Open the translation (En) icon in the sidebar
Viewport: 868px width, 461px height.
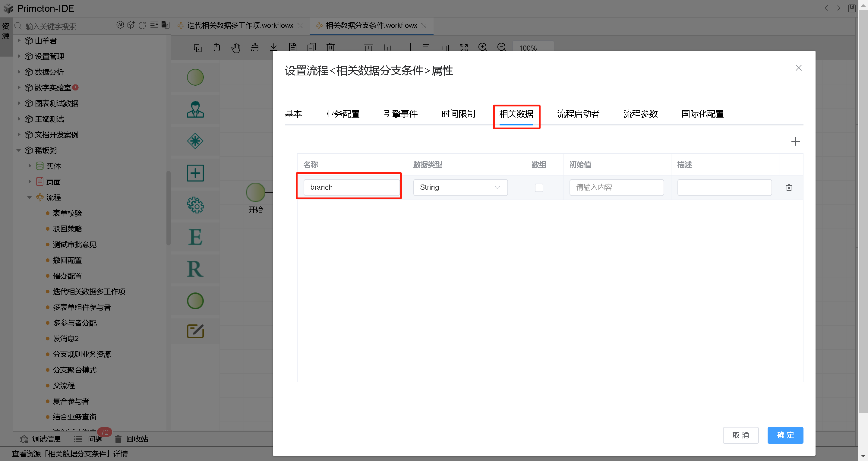click(x=166, y=25)
